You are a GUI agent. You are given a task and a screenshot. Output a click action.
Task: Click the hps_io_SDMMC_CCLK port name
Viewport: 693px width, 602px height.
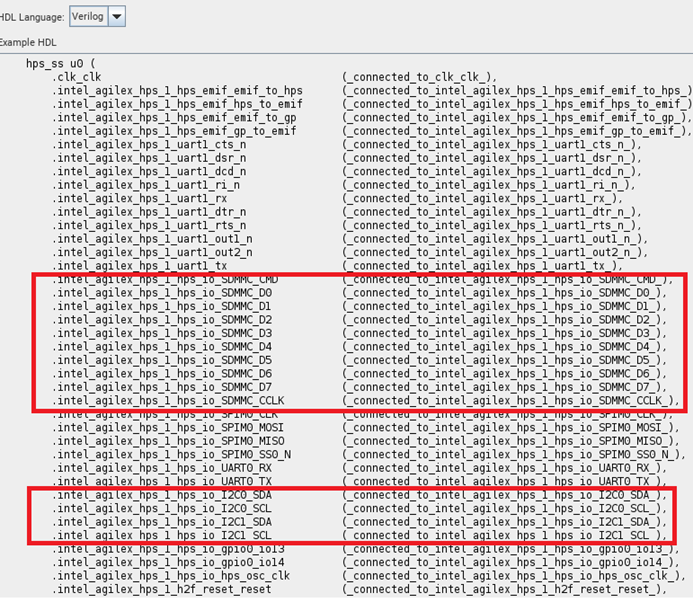click(168, 400)
